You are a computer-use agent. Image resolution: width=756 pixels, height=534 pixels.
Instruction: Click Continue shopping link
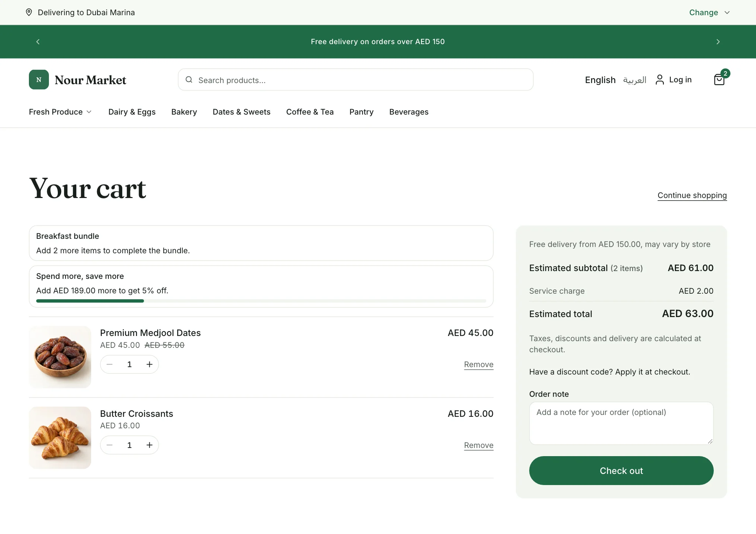(x=692, y=195)
